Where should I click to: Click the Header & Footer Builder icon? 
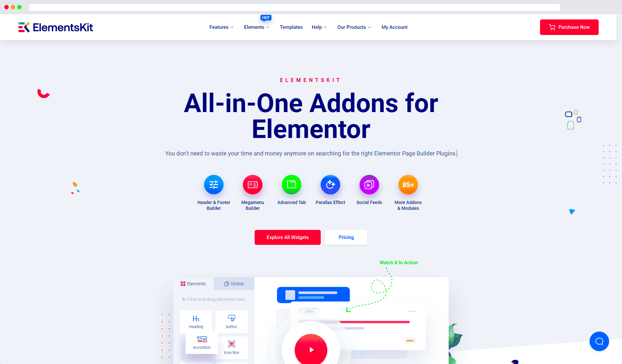214,185
